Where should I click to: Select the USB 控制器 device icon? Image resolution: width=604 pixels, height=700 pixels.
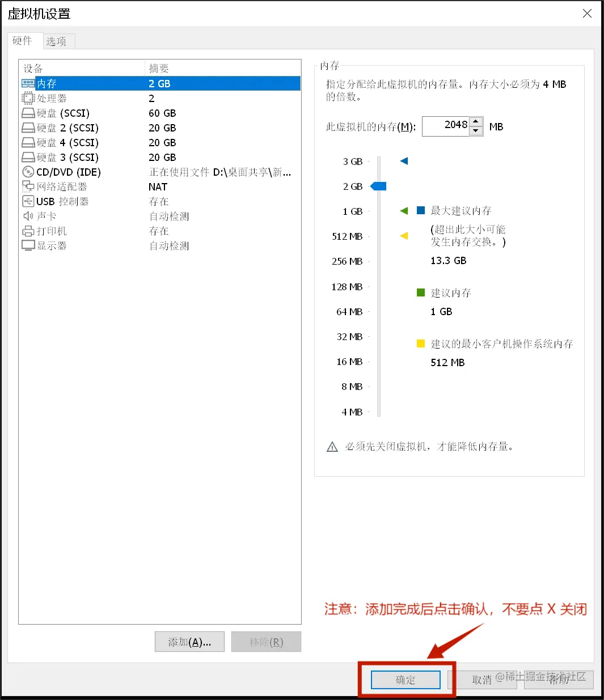pyautogui.click(x=28, y=201)
